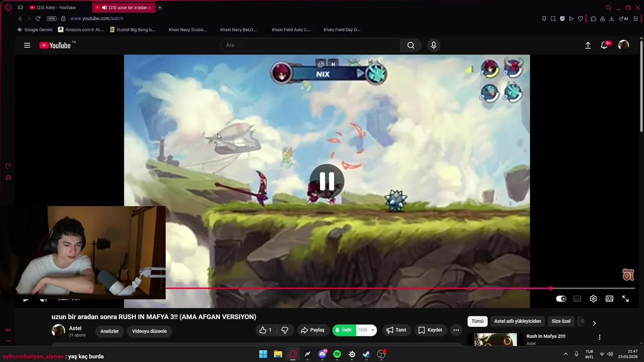Open the Analizler button
This screenshot has height=362, width=644.
coord(110,331)
